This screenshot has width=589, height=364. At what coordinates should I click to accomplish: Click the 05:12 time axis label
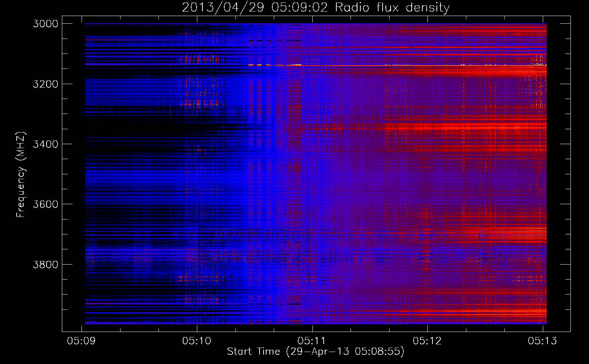[427, 341]
